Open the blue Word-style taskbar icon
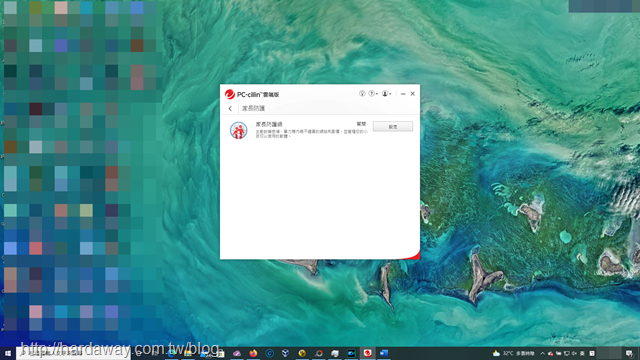The image size is (640, 360). (x=384, y=353)
